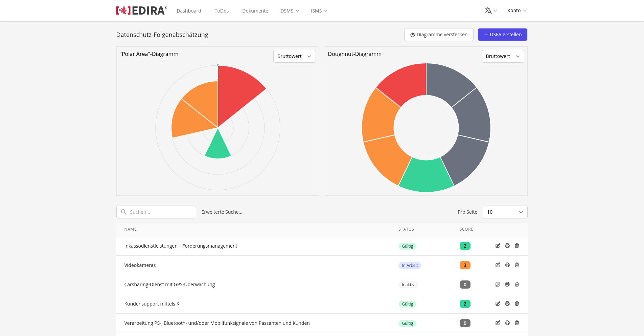Print the Inkassodienstleistungen DSFA
This screenshot has height=336, width=644.
coord(507,246)
